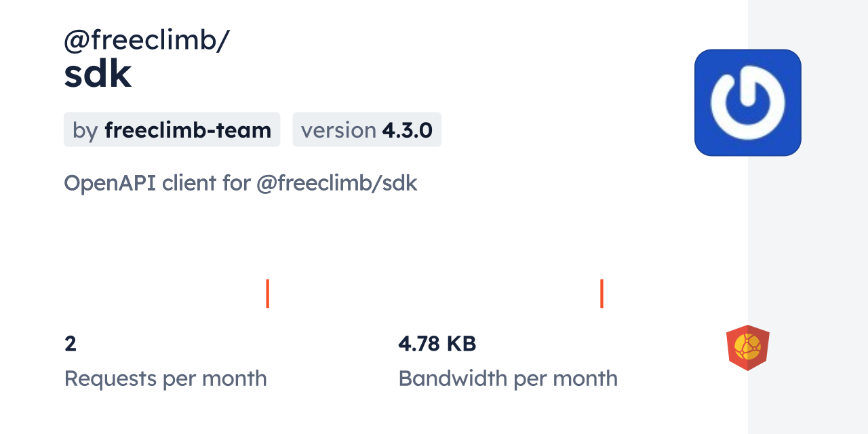This screenshot has width=868, height=434.
Task: Open the freeclimb-team author name
Action: coord(188,130)
